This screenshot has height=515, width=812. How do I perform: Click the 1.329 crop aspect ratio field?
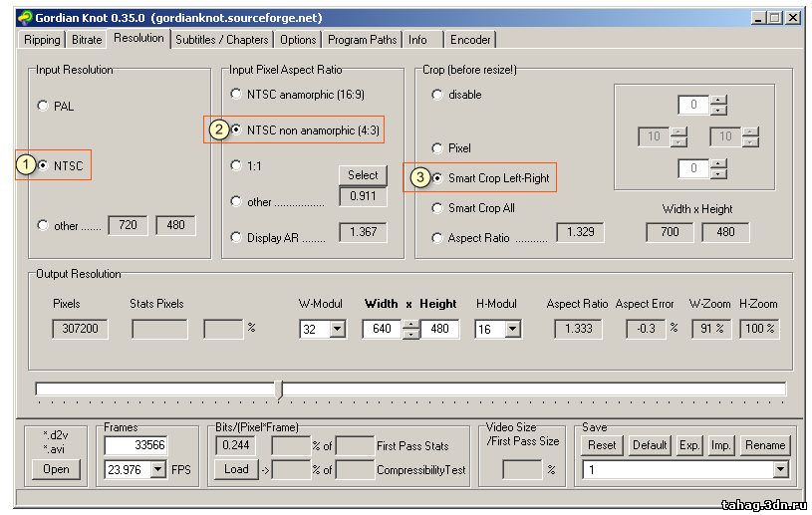[x=580, y=232]
